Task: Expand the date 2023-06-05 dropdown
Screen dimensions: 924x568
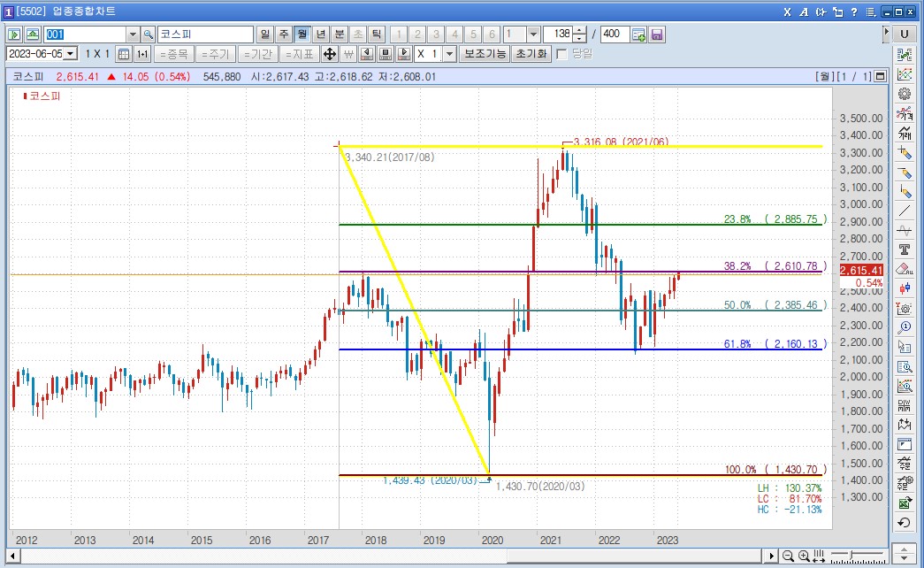Action: 71,54
